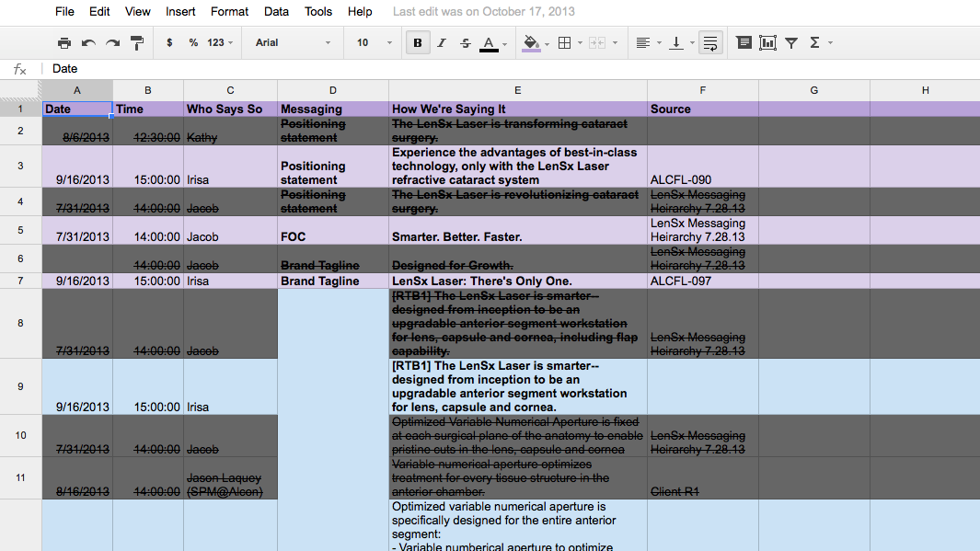Select Designed for Growth cell
This screenshot has height=551, width=980.
click(517, 258)
